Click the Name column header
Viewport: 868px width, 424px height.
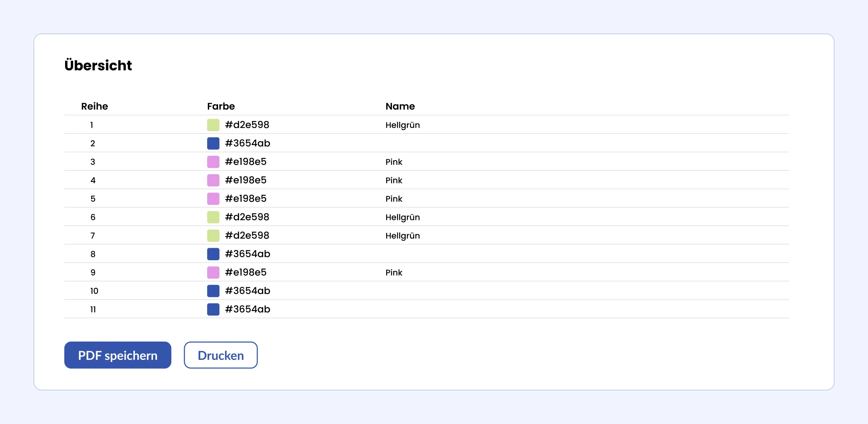point(400,106)
